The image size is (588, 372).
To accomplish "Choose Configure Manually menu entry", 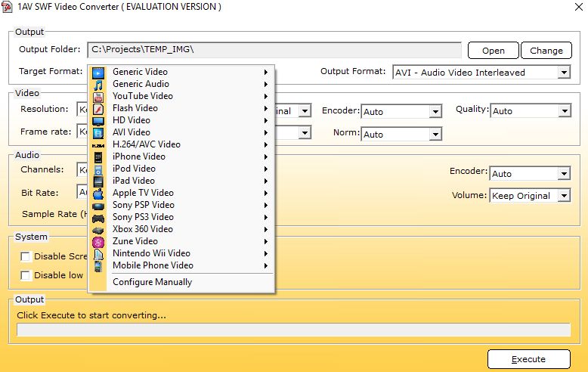I will coord(152,282).
